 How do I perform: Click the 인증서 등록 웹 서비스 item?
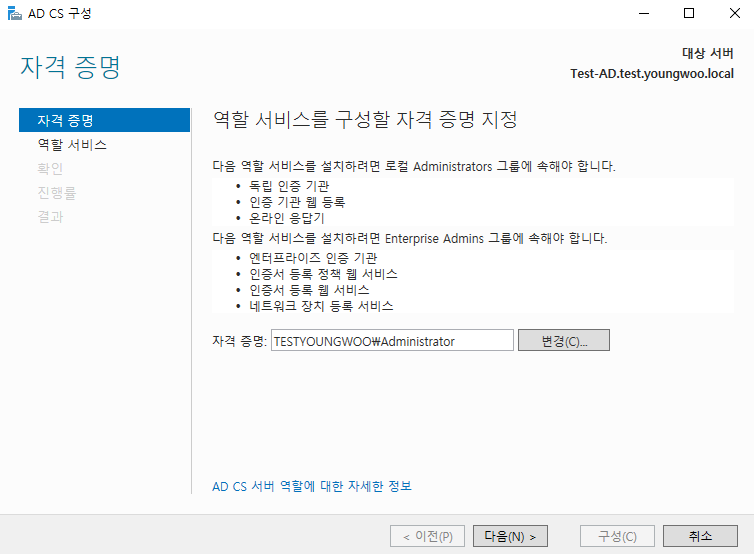[309, 290]
